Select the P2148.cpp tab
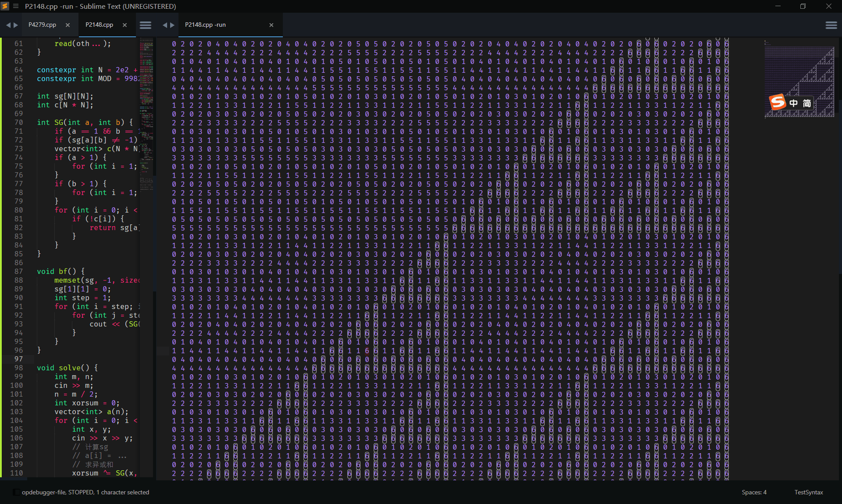842x504 pixels. coord(99,25)
